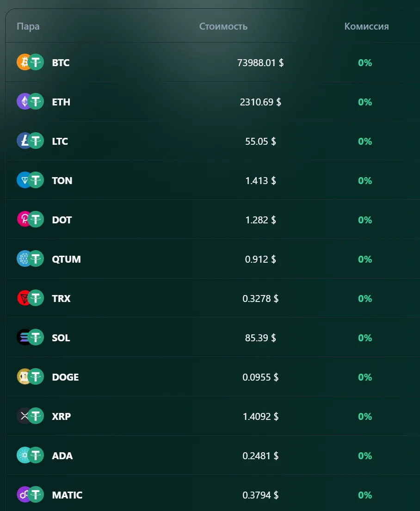Viewport: 420px width, 511px height.
Task: Open the QTUM pair label
Action: click(x=67, y=259)
